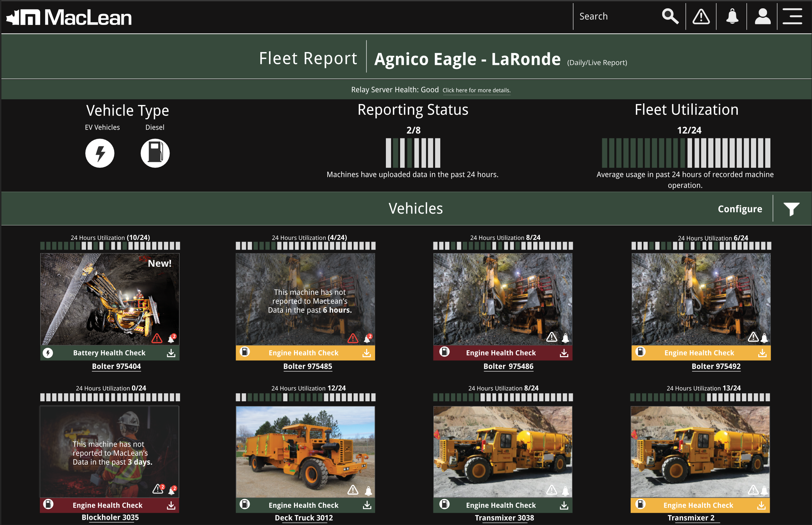Click red warning icon on Bolter 975404
This screenshot has width=812, height=525.
tap(157, 338)
